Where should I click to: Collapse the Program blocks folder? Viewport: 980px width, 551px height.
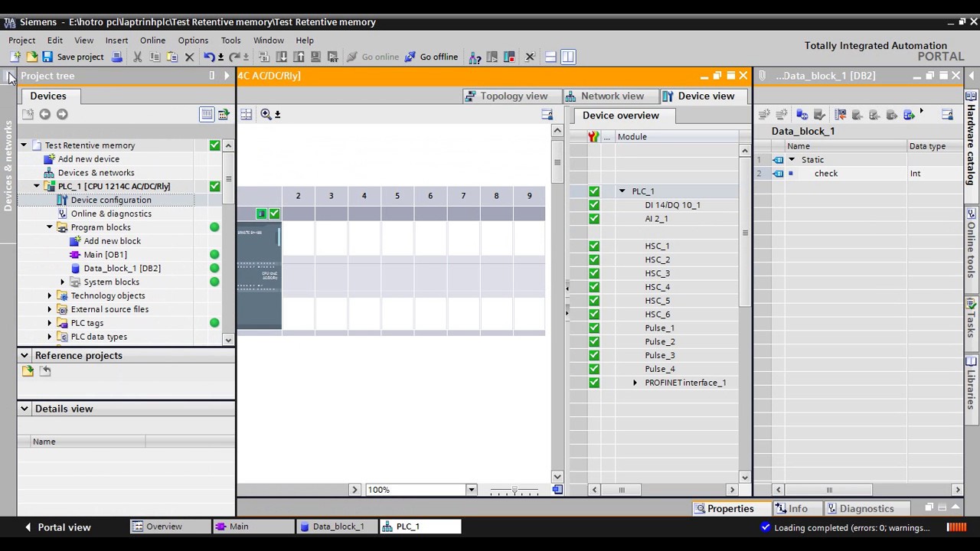pyautogui.click(x=50, y=227)
